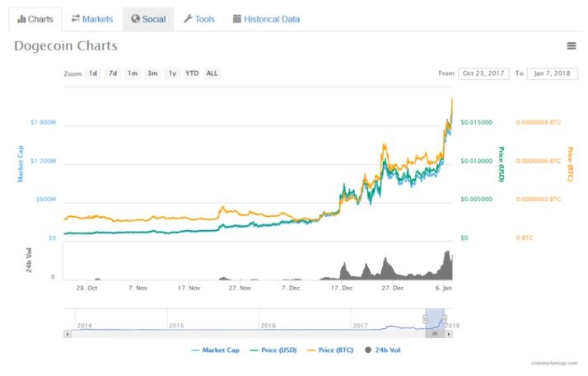588x376 pixels.
Task: Click the right scroll arrow on navigator
Action: [449, 334]
